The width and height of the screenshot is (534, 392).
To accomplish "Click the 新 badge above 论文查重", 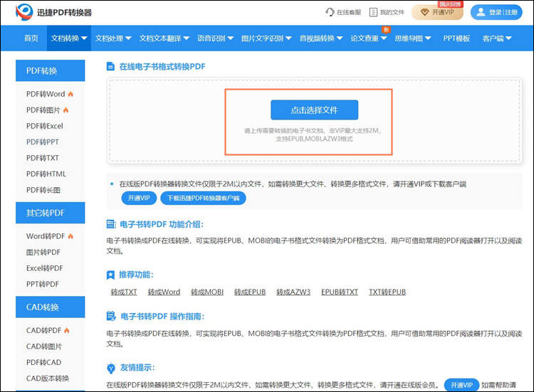I will pyautogui.click(x=386, y=30).
